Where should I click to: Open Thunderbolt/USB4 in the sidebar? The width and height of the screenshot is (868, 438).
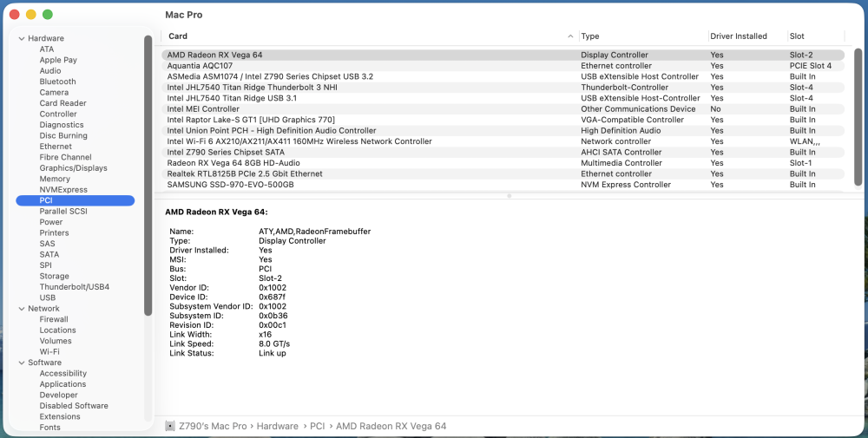74,287
